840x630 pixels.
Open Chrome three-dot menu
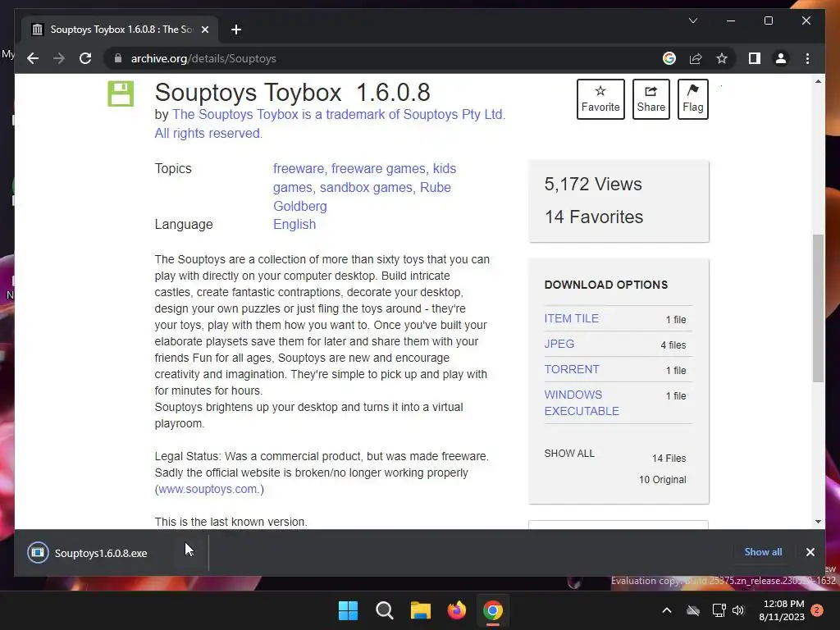point(807,58)
